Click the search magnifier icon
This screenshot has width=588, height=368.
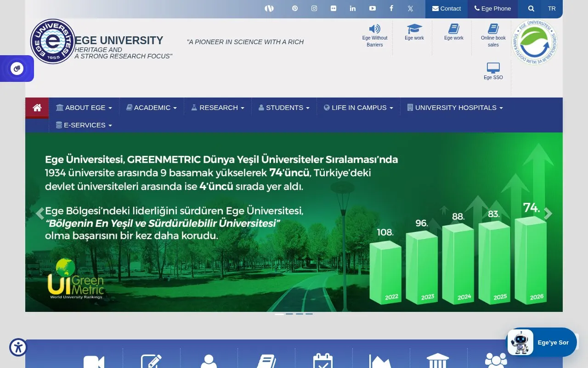[531, 9]
